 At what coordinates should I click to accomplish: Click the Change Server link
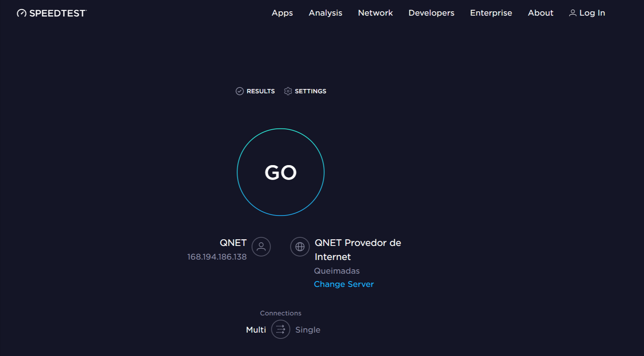click(343, 284)
